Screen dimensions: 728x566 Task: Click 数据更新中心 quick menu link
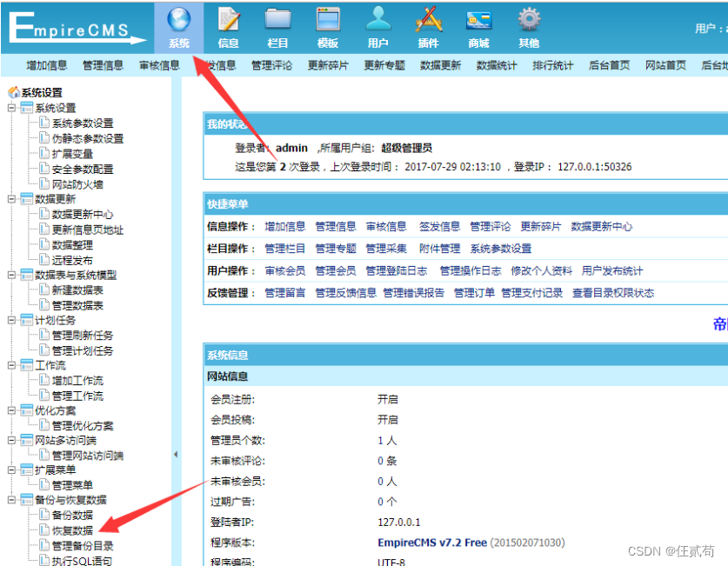602,226
